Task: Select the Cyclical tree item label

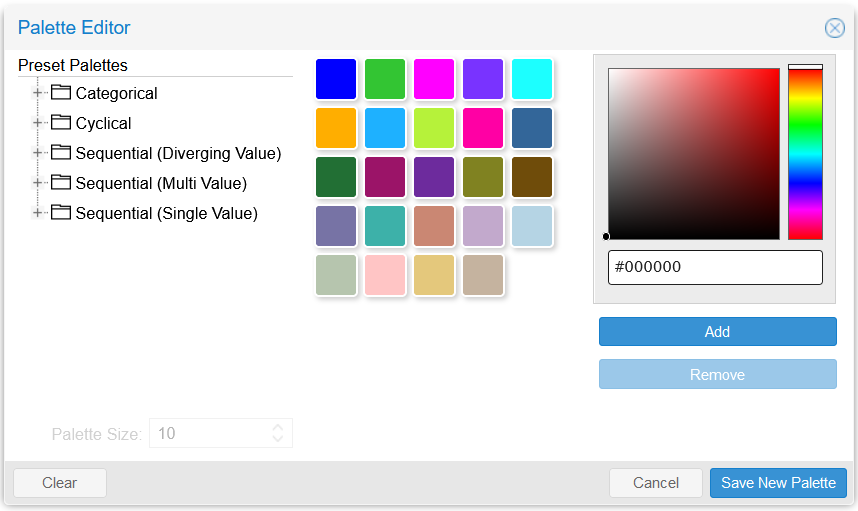Action: pos(104,123)
